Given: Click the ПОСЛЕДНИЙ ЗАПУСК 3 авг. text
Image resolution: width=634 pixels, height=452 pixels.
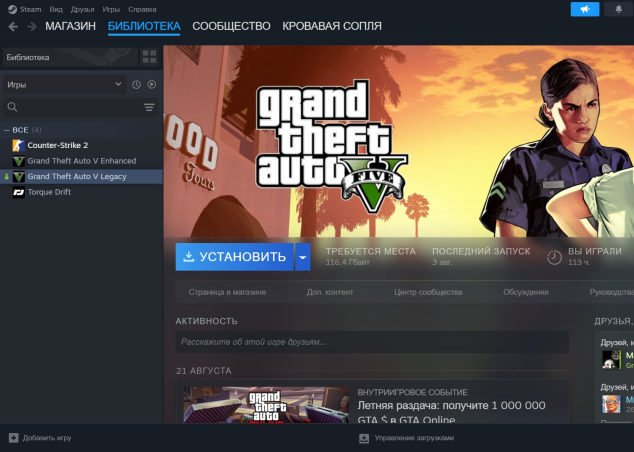Looking at the screenshot, I should click(481, 256).
